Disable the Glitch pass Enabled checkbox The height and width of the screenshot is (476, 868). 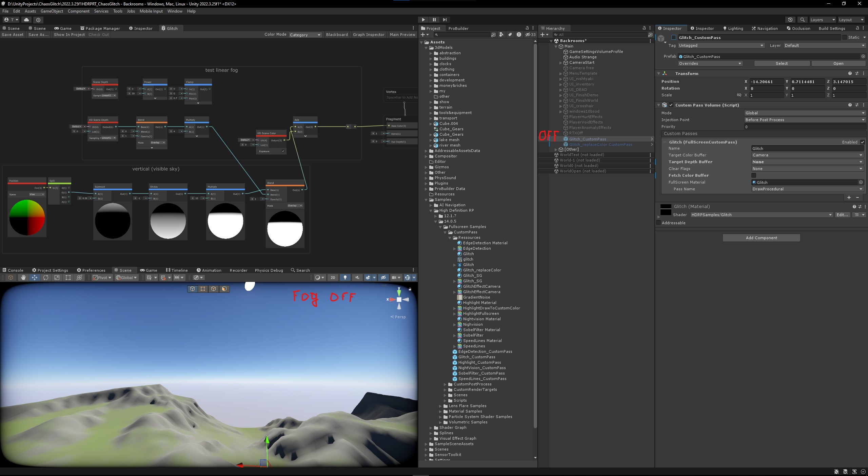[x=863, y=142]
